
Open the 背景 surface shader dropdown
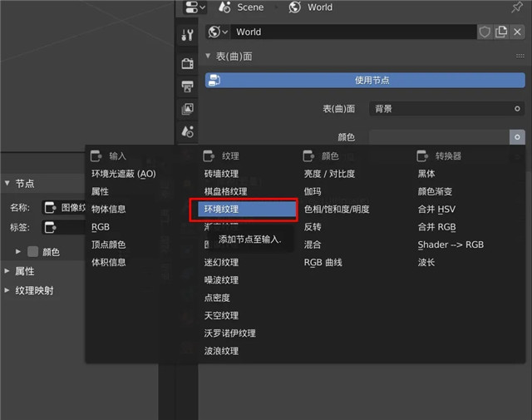point(446,109)
